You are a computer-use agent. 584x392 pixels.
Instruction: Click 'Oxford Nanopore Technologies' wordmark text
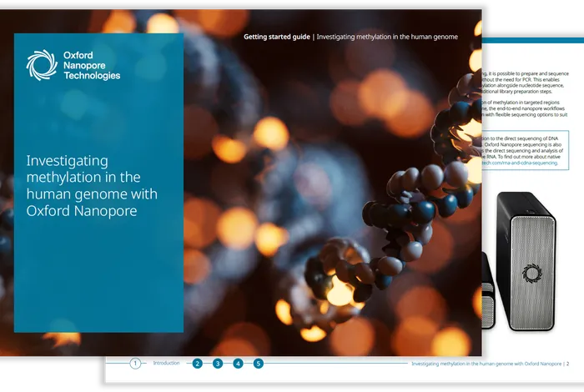(x=92, y=66)
